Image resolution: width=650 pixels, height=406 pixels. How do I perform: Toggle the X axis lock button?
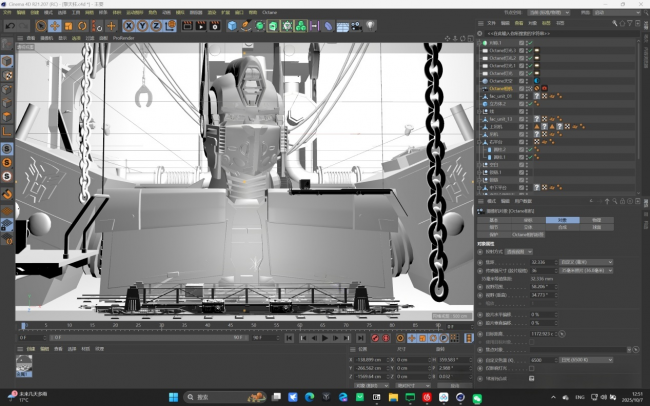(x=130, y=25)
